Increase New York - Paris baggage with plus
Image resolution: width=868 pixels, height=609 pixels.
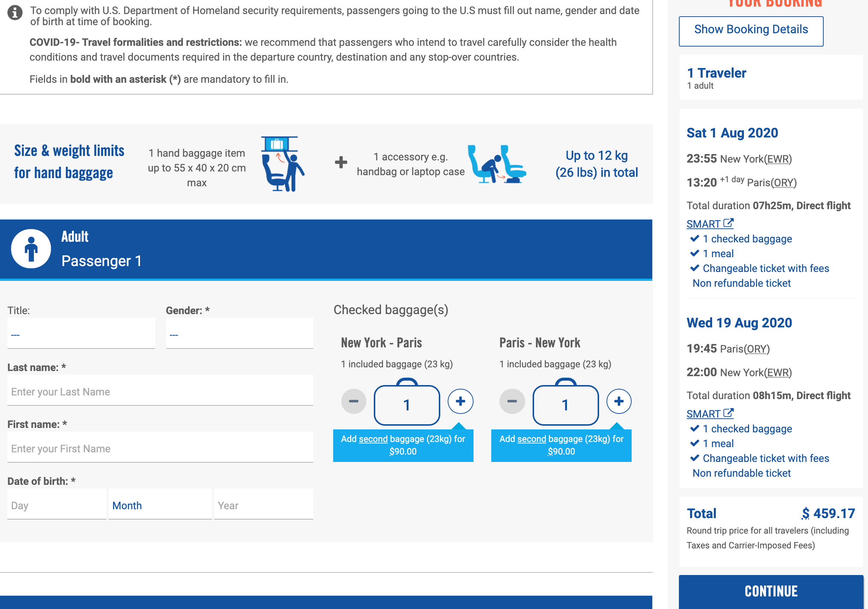coord(460,401)
